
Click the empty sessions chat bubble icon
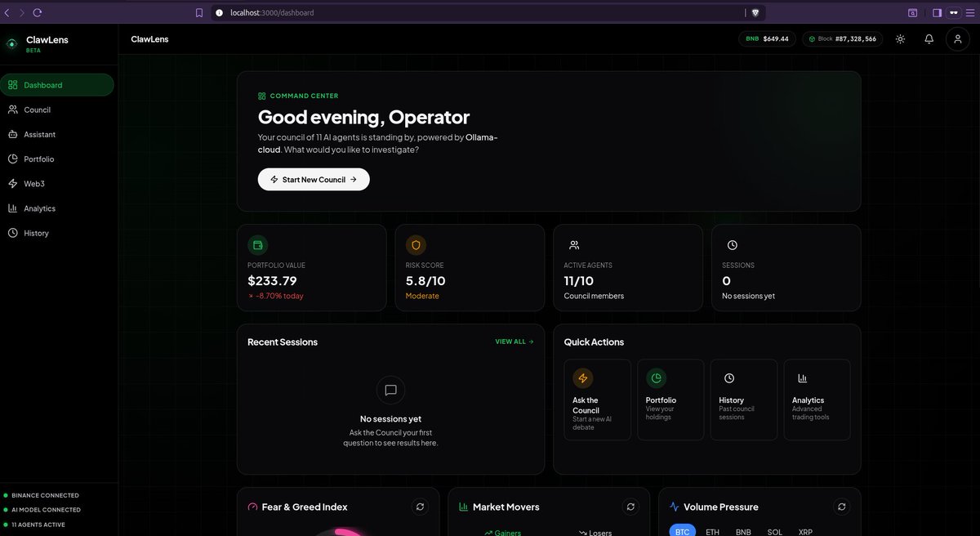pyautogui.click(x=390, y=391)
